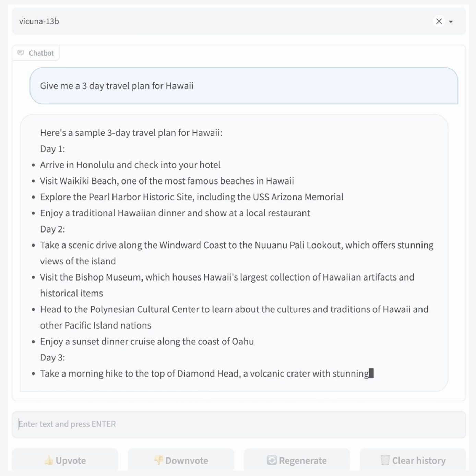Select the Chatbot label tab
Image resolution: width=476 pixels, height=476 pixels.
41,53
